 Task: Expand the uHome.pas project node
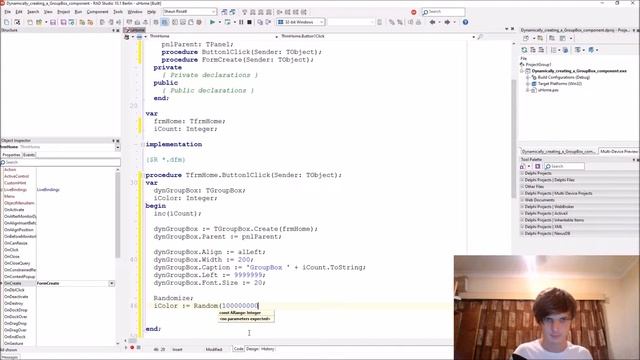pyautogui.click(x=527, y=90)
